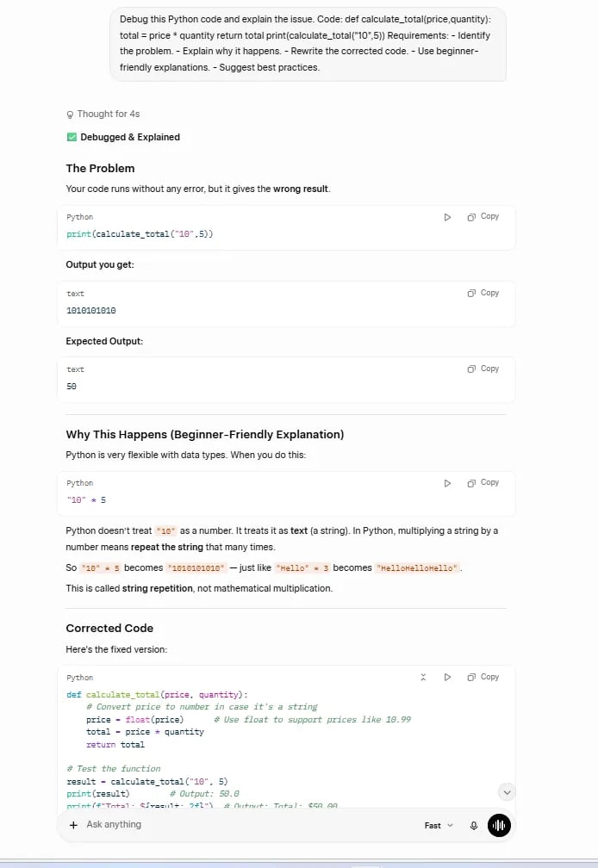This screenshot has height=868, width=598.
Task: Select the user prompt message bubble
Action: [x=308, y=44]
